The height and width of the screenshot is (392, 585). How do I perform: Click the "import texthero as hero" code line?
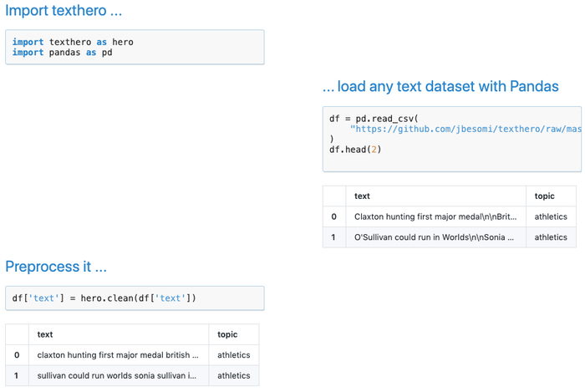(73, 42)
